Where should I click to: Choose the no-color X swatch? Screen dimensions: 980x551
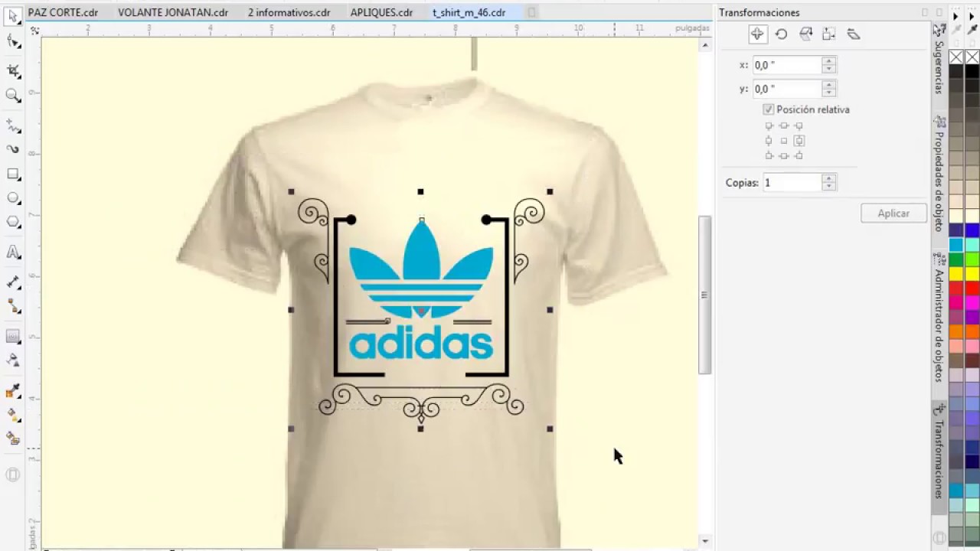[956, 57]
